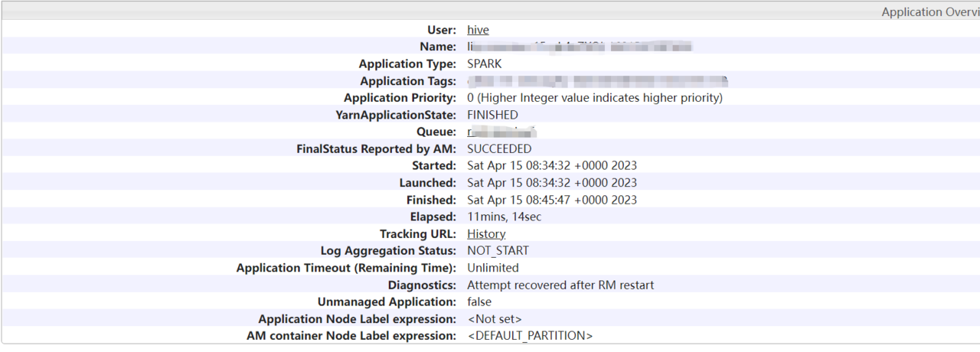Click the Finished timestamp 08:45:47 value
Viewport: 980px width, 352px height.
tap(552, 200)
